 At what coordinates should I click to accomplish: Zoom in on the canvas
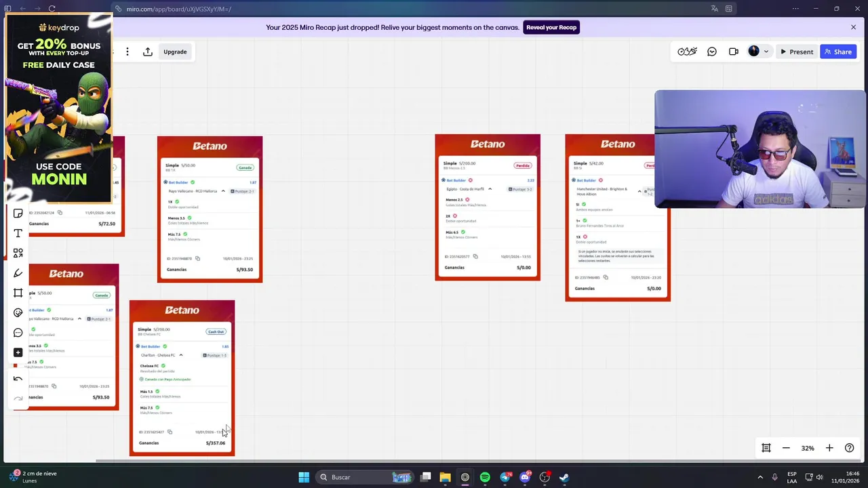[829, 448]
